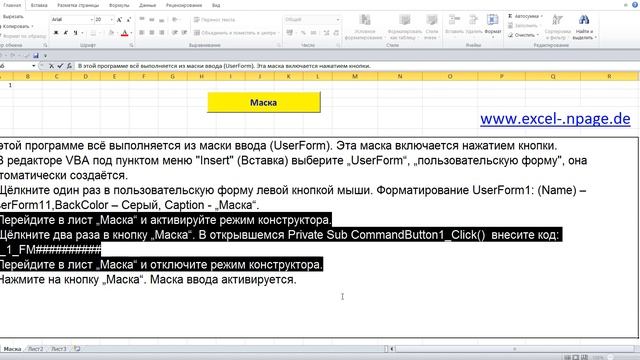Open Conditional Formatting (Условное форматирование)

click(x=365, y=27)
